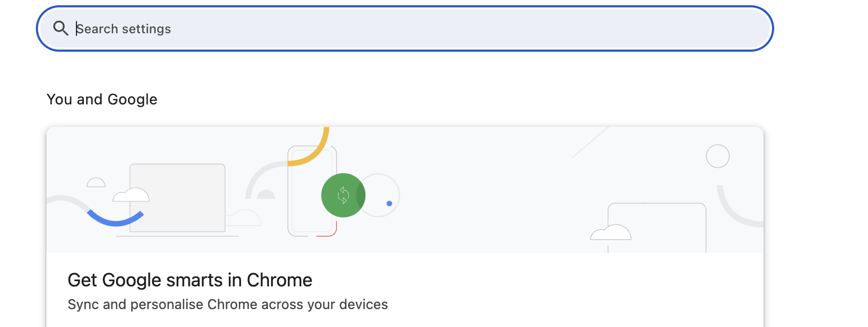This screenshot has height=327, width=868.
Task: Click the dark grey semicircle left of phone
Action: pos(266,195)
